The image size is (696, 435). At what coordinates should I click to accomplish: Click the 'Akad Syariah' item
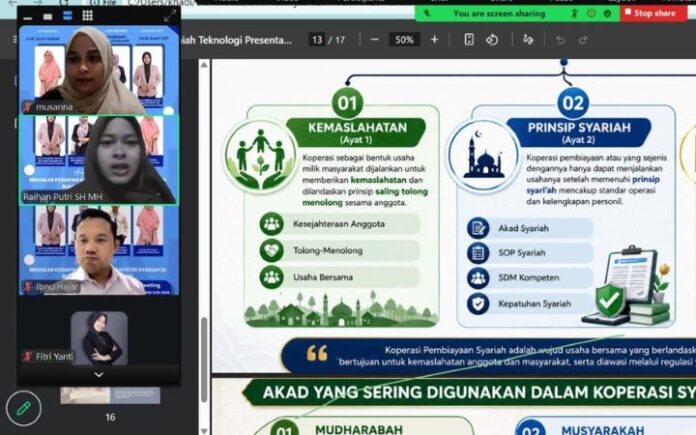530,228
